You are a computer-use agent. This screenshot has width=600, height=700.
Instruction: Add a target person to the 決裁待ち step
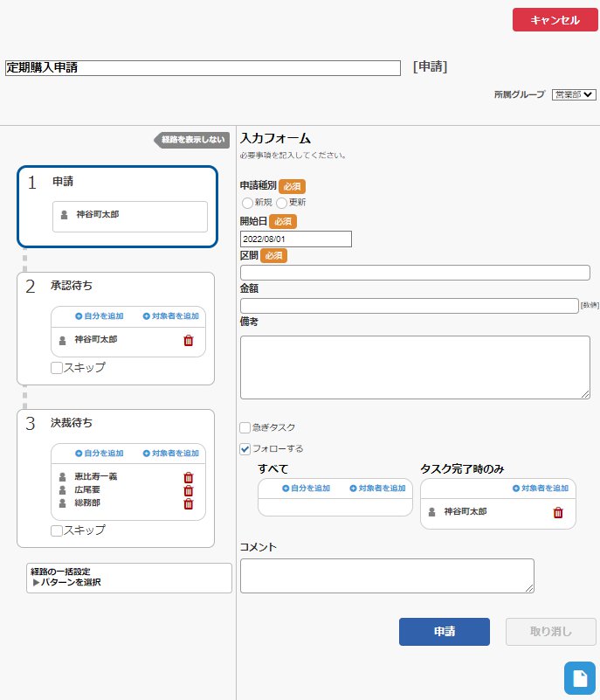(x=170, y=454)
